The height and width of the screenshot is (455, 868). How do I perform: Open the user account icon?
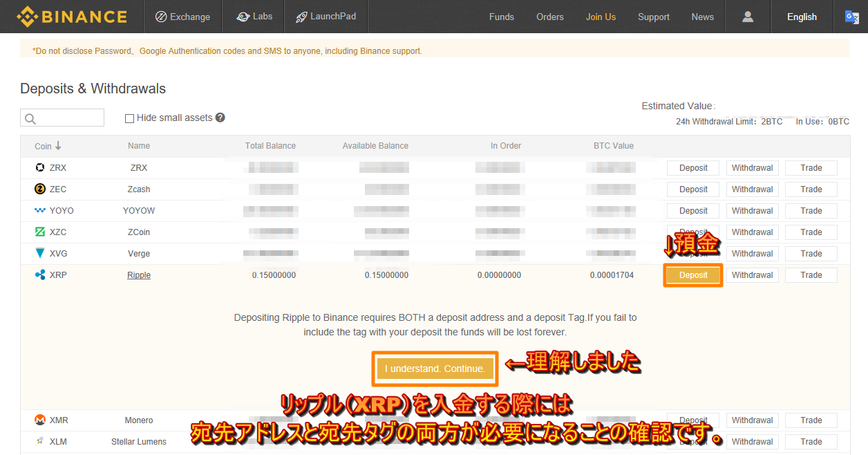(x=747, y=16)
